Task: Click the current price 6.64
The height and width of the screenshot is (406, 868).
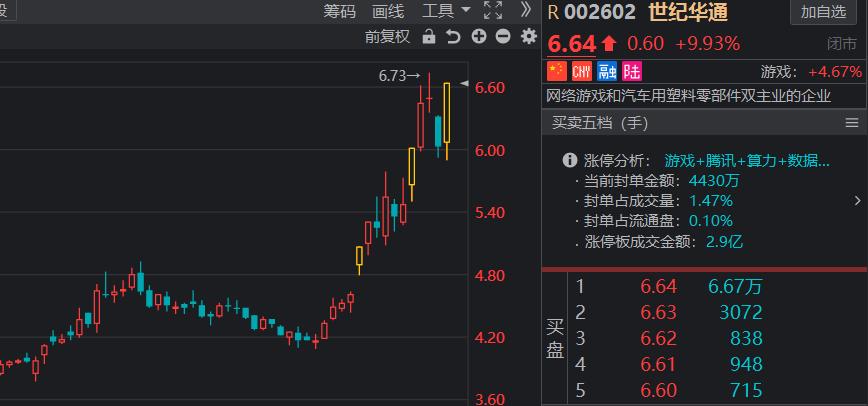Action: (572, 44)
